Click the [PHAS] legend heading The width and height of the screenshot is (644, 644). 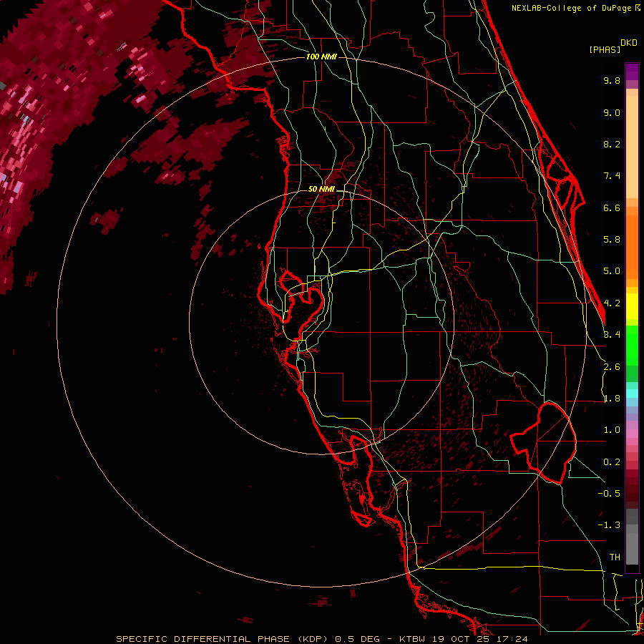605,49
